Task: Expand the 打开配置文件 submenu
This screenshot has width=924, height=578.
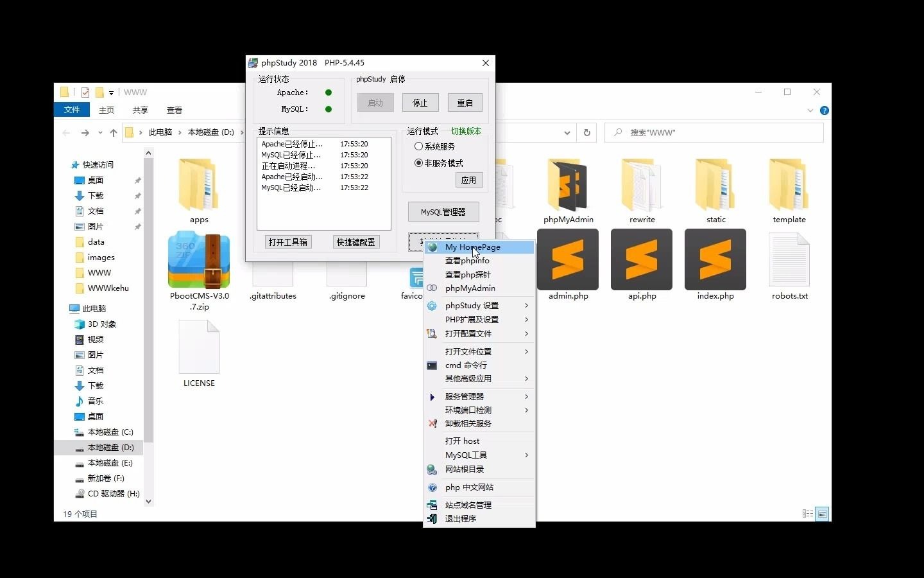Action: click(x=526, y=334)
